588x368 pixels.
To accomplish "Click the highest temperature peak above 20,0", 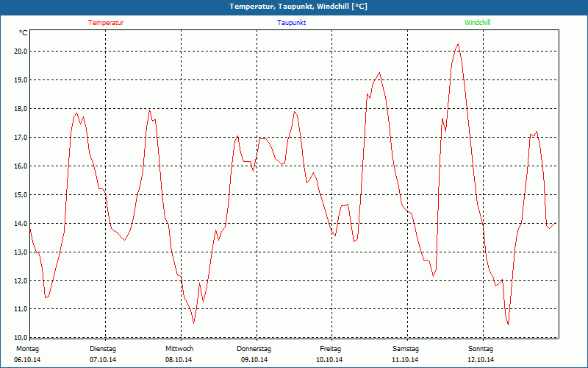I will (x=458, y=44).
